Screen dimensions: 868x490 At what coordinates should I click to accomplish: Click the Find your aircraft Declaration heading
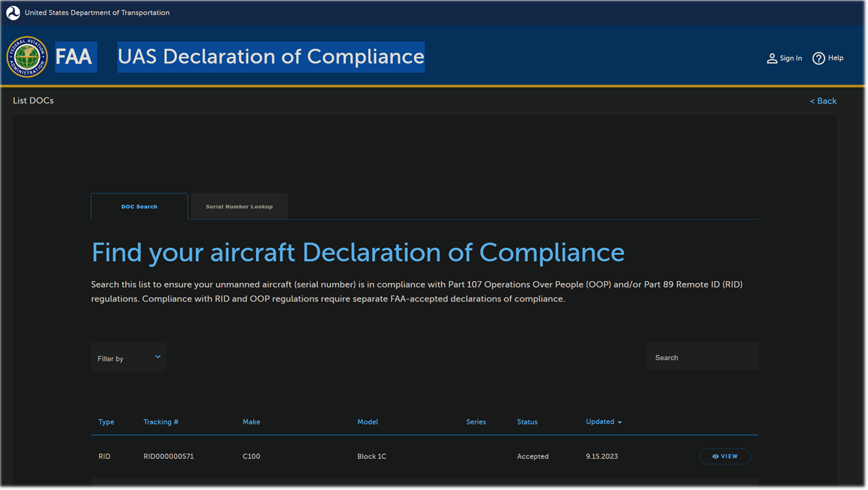click(x=358, y=253)
